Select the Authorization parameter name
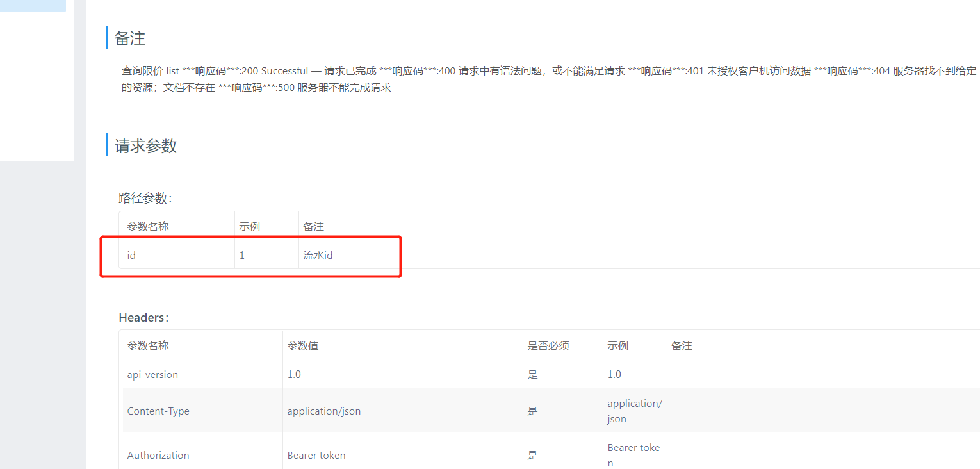The width and height of the screenshot is (980, 469). (158, 455)
